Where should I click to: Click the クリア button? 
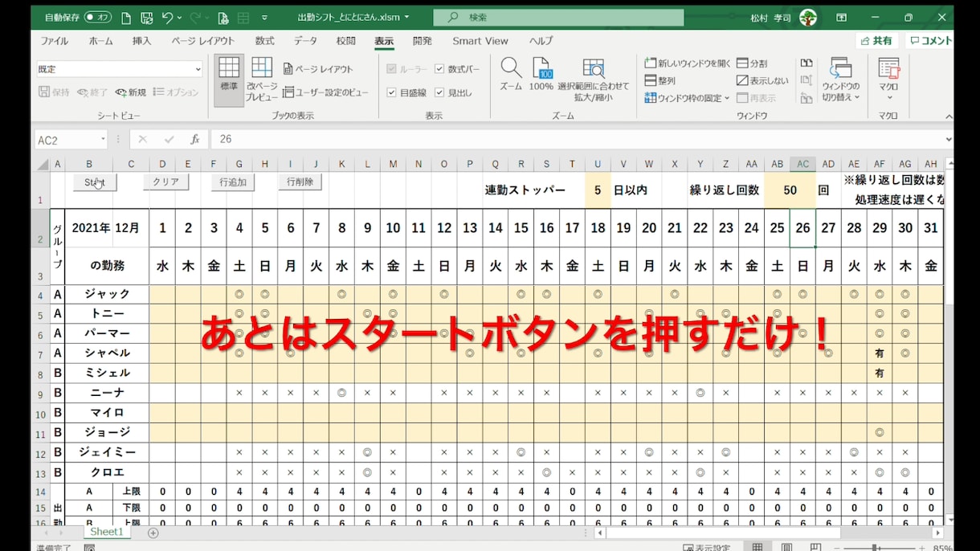tap(165, 182)
